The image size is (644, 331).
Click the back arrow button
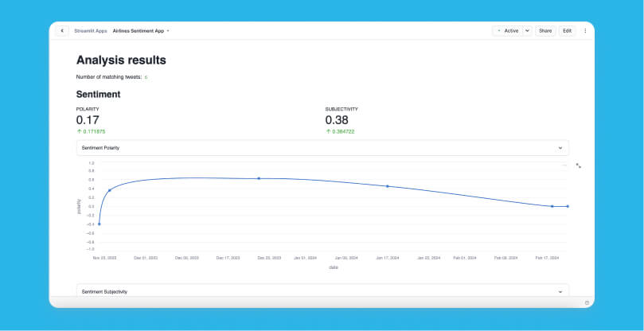tap(62, 31)
